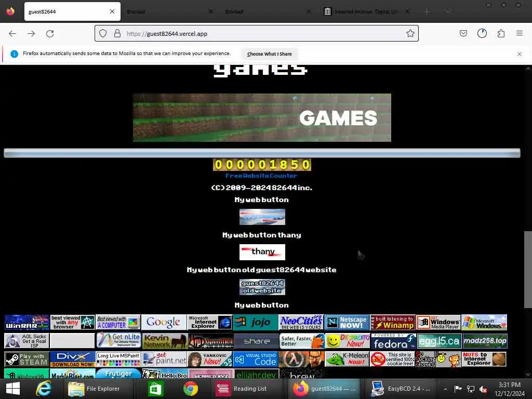Switch to the guest82644 tab
Image resolution: width=532 pixels, height=399 pixels.
coord(72,11)
